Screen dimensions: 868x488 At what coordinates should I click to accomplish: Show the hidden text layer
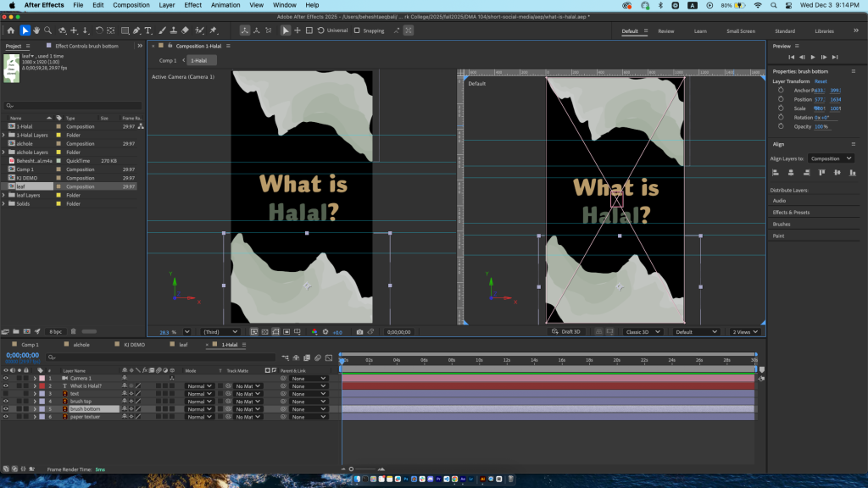tap(6, 393)
